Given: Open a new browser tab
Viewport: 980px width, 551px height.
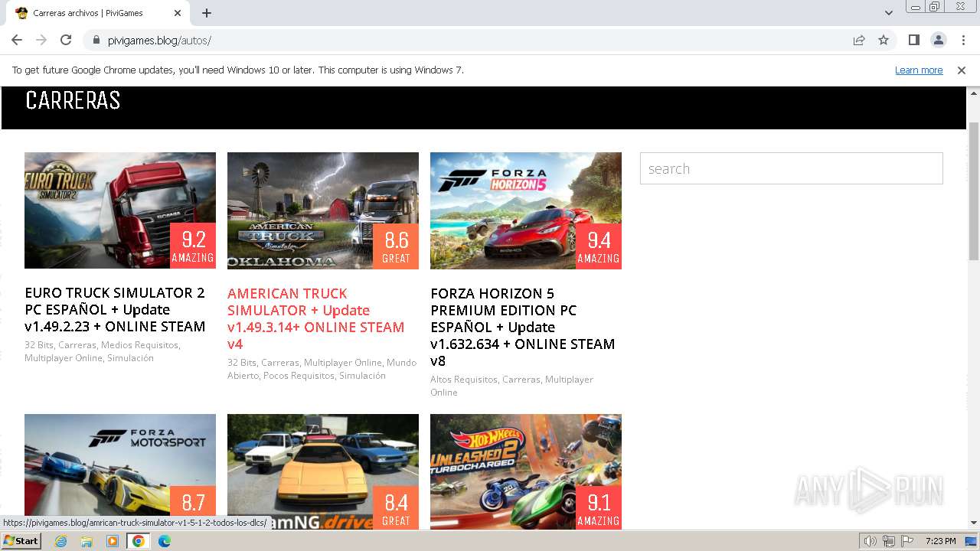Looking at the screenshot, I should tap(207, 13).
